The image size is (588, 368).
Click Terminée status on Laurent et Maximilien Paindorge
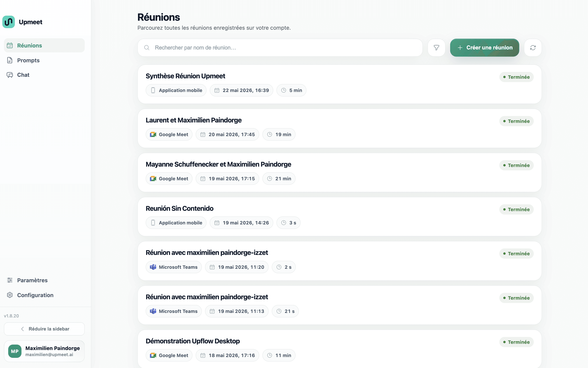(x=516, y=121)
